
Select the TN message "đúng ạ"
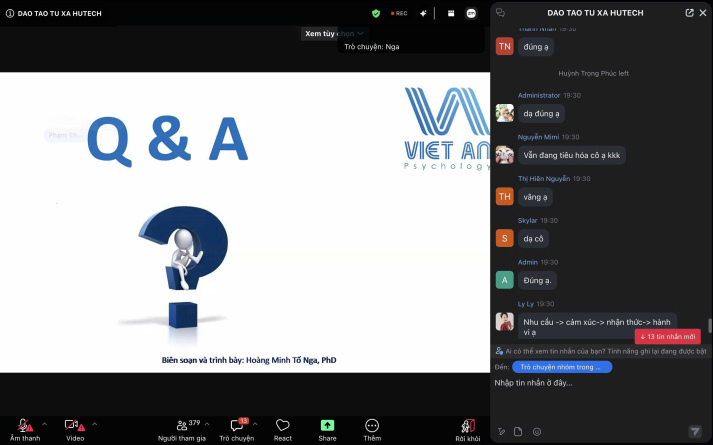536,47
